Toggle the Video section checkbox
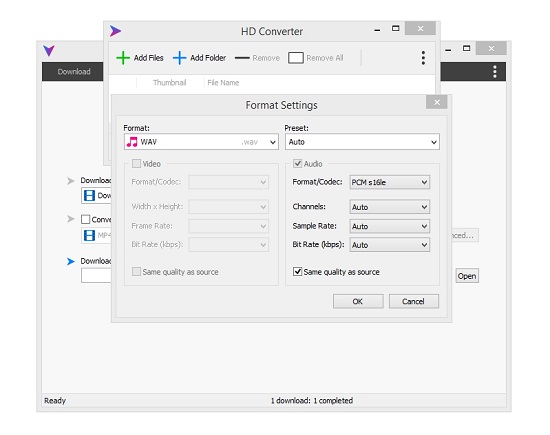Image resolution: width=550 pixels, height=435 pixels. (x=136, y=163)
